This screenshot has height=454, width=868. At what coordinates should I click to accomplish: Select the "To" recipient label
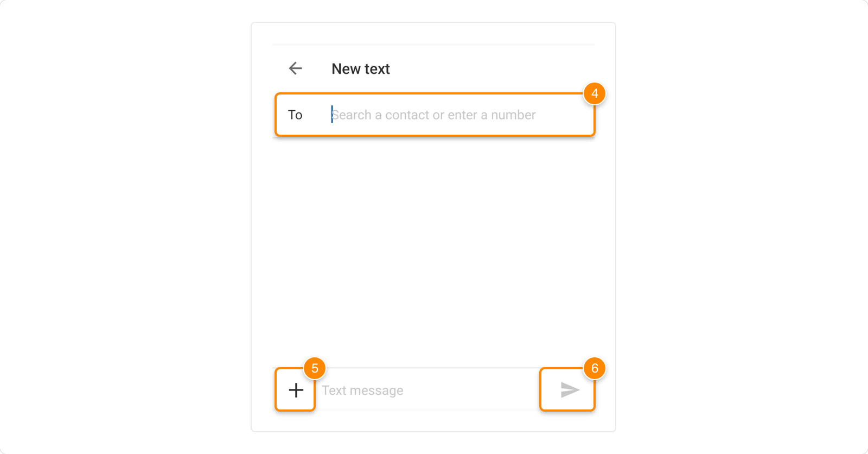tap(295, 115)
